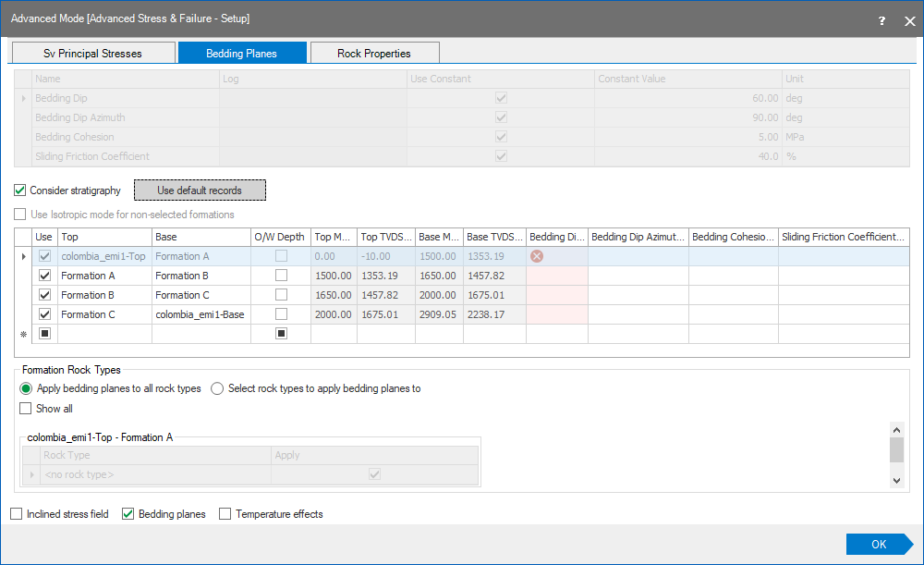This screenshot has width=924, height=565.
Task: Toggle the Consider stratigraphy checkbox
Action: point(20,190)
